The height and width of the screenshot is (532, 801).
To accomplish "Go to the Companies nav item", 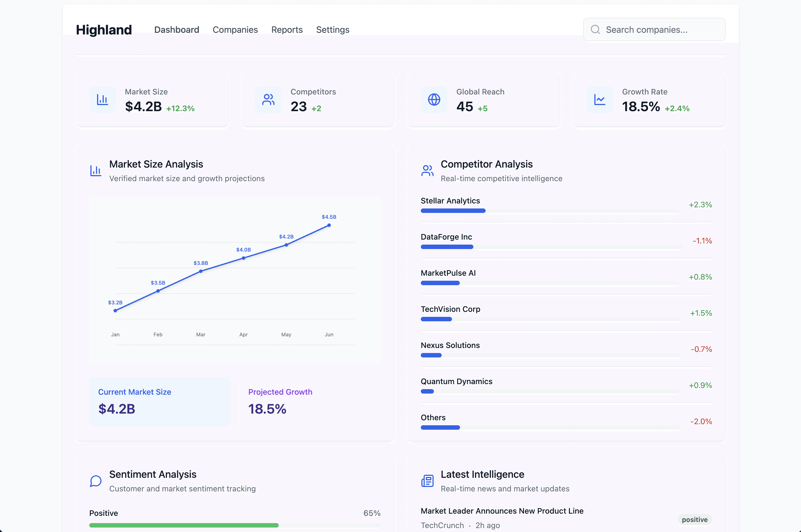I will point(235,30).
